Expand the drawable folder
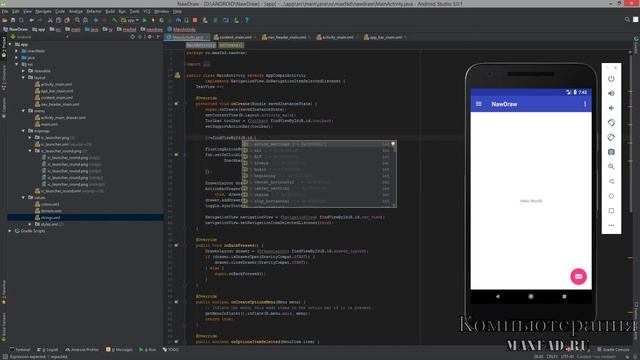 [x=23, y=71]
